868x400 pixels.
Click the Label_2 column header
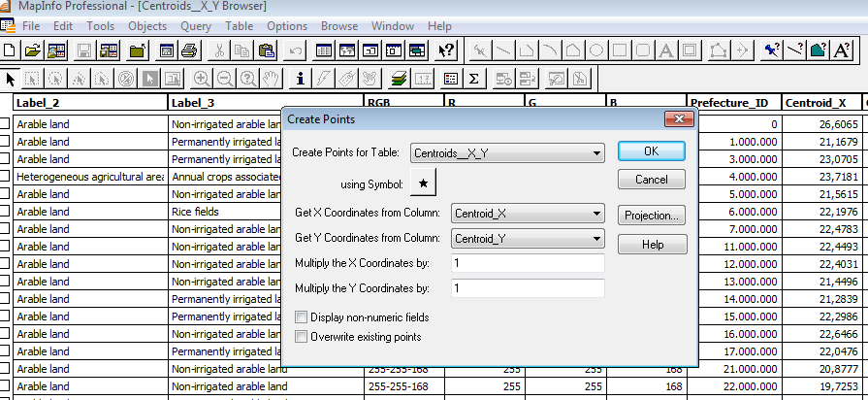pos(90,103)
